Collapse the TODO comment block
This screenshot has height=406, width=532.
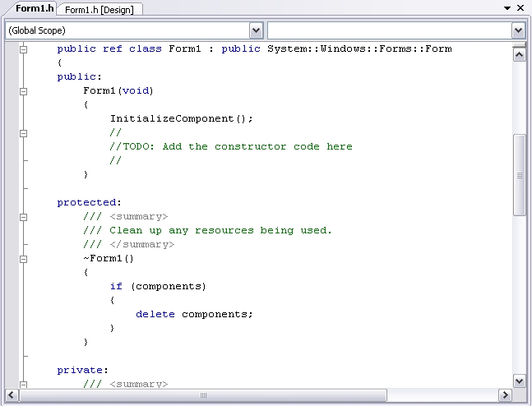click(23, 133)
